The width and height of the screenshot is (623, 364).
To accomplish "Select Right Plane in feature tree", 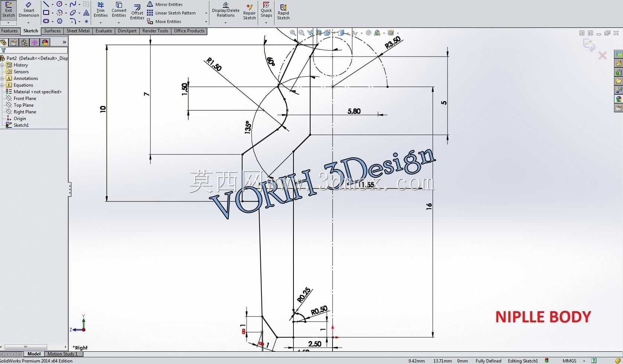I will pyautogui.click(x=21, y=112).
